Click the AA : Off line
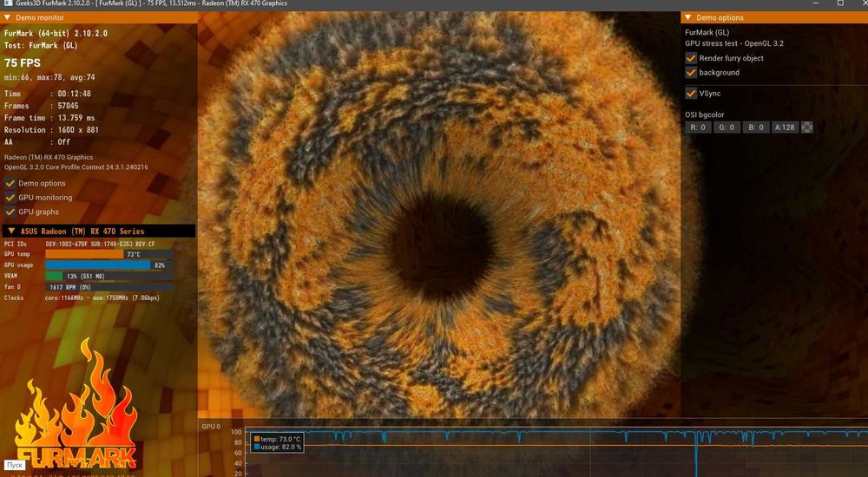Image resolution: width=868 pixels, height=477 pixels. coord(37,142)
